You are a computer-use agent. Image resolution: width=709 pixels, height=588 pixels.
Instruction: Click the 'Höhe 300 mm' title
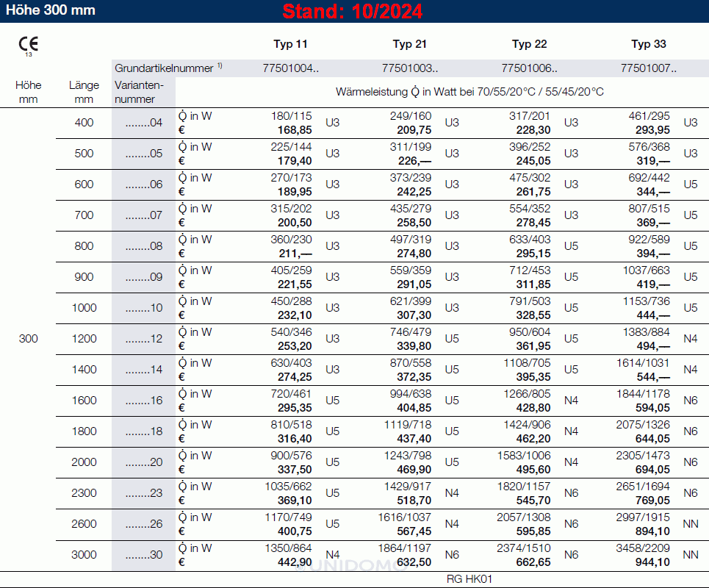pos(51,11)
